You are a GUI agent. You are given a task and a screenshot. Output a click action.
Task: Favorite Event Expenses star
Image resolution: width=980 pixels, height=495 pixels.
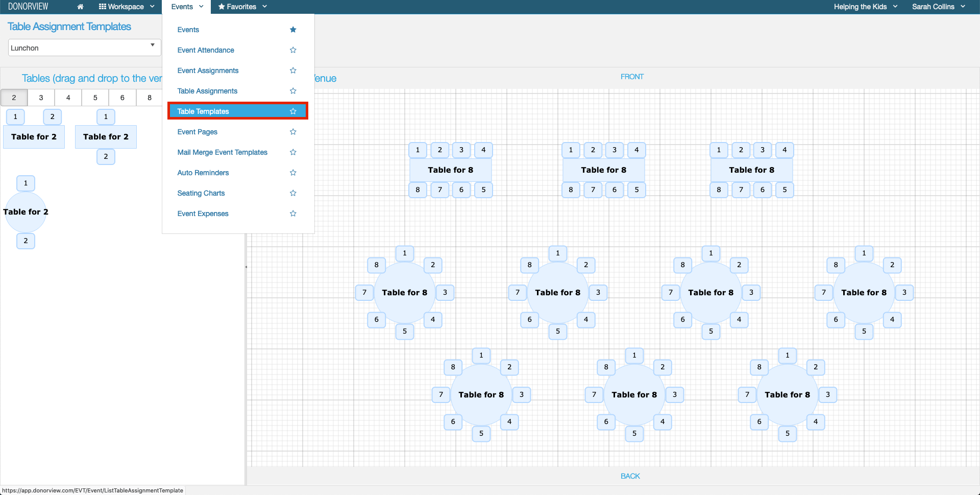click(293, 214)
